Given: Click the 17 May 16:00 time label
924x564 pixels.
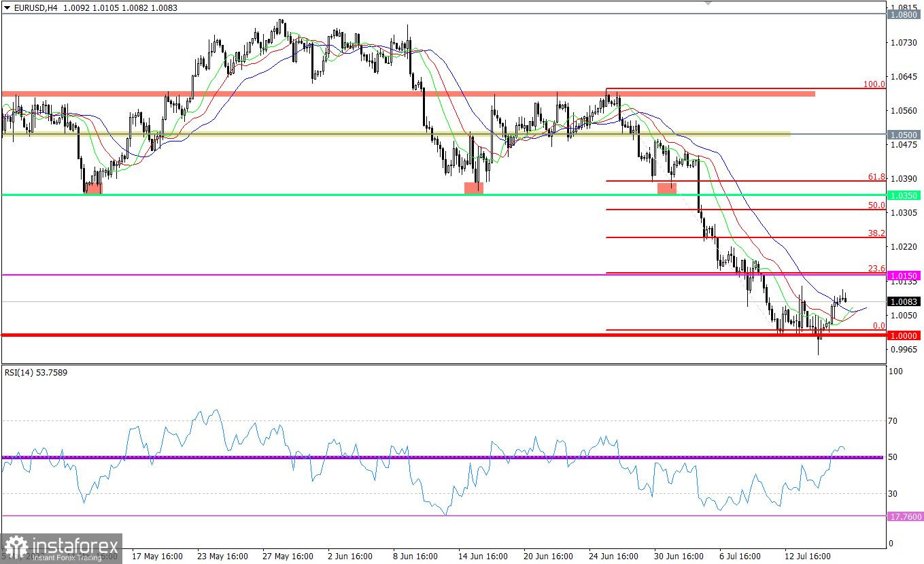Looking at the screenshot, I should [x=157, y=556].
